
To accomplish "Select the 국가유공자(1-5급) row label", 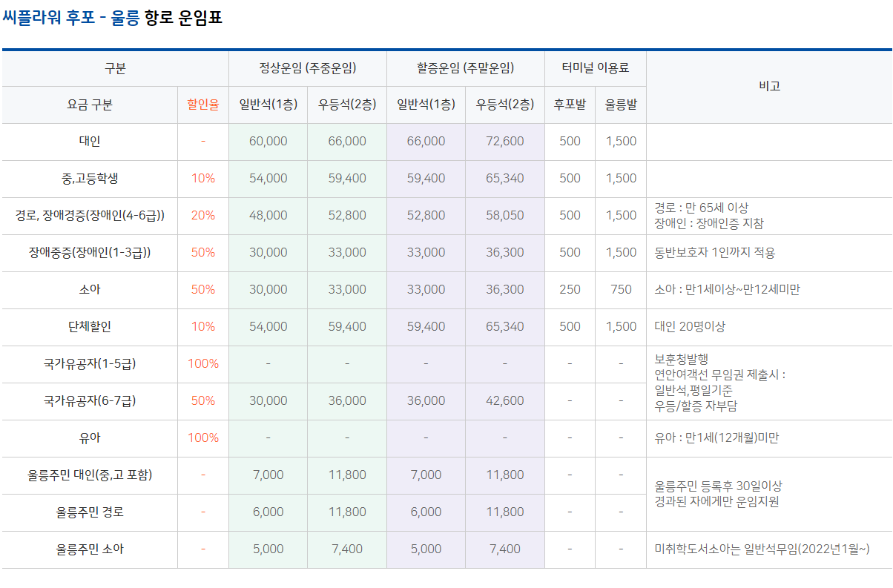I will tap(90, 364).
